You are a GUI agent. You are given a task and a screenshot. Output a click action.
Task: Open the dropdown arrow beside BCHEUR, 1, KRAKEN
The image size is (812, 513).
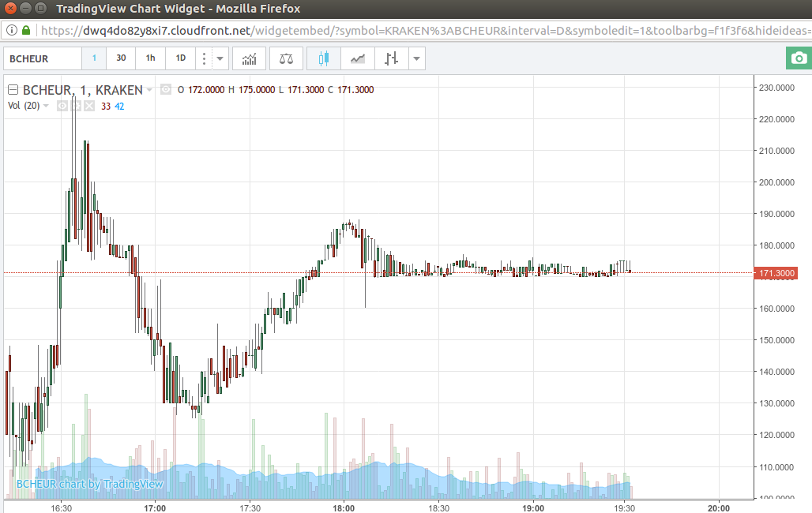coord(149,89)
